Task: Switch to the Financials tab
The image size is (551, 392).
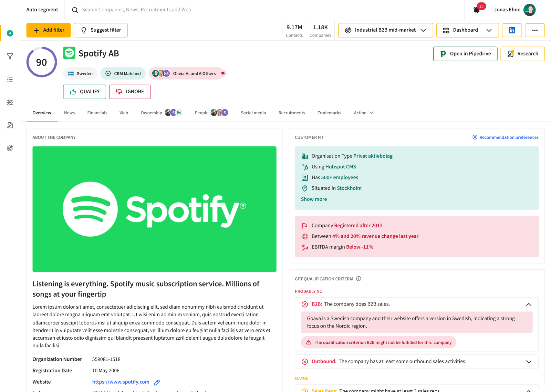Action: click(x=97, y=113)
